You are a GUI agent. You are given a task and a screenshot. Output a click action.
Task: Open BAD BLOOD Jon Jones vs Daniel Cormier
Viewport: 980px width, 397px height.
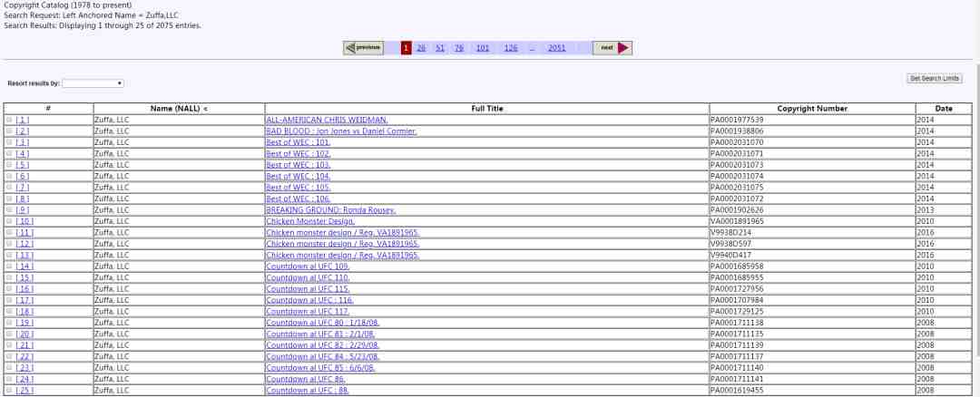(x=341, y=131)
